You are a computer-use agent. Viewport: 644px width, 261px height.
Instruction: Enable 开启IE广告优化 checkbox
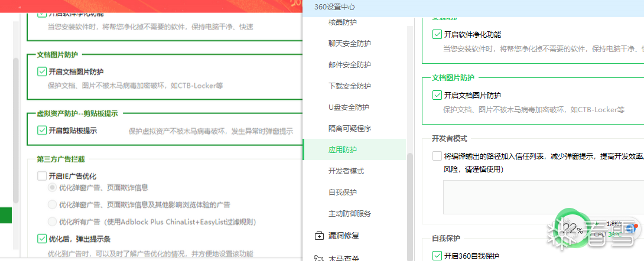click(41, 176)
